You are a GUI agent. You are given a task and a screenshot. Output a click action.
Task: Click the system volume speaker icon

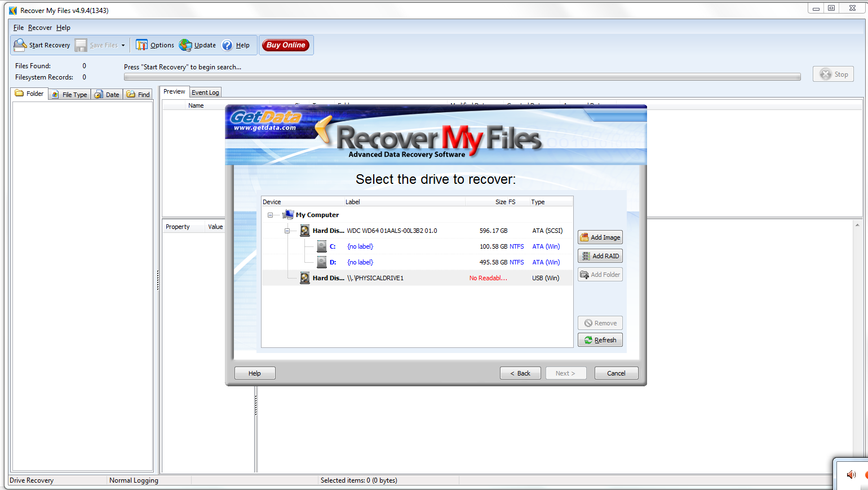(x=851, y=475)
